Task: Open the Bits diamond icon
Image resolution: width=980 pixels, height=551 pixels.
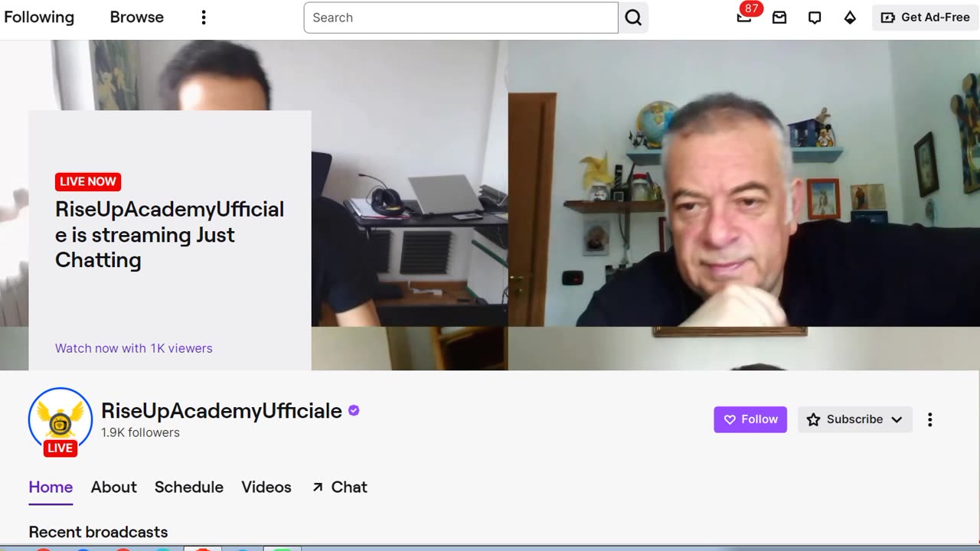Action: (850, 18)
